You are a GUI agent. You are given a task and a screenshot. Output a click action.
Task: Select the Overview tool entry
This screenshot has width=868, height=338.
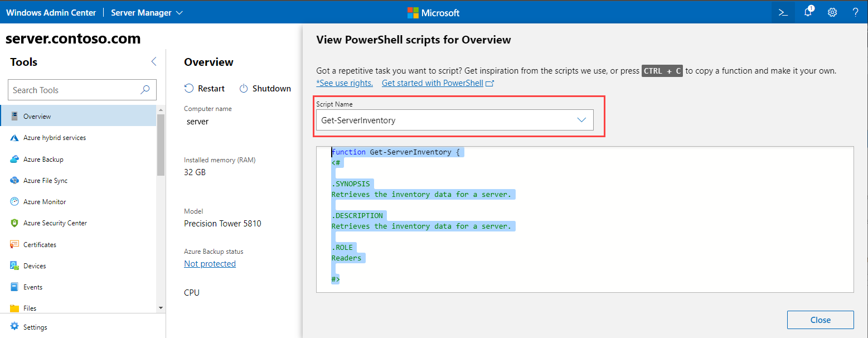[38, 115]
